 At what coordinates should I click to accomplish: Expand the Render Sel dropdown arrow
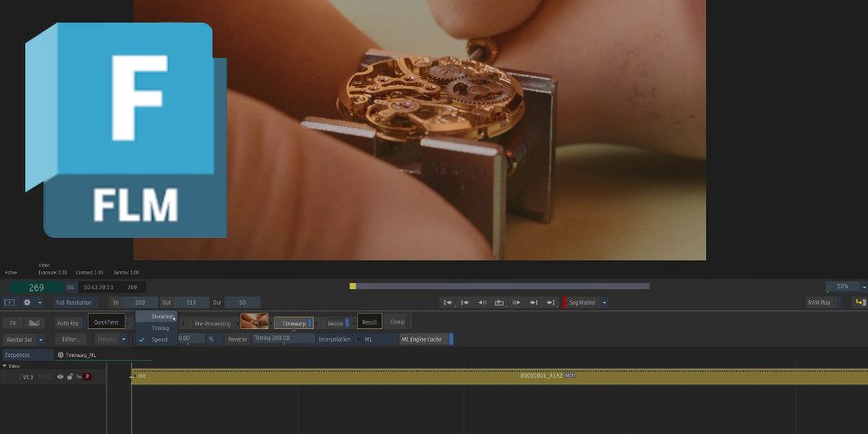click(41, 339)
